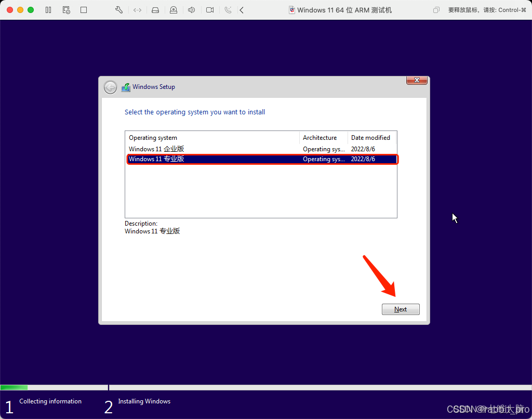
Task: Click the macOS red close button
Action: (10, 10)
